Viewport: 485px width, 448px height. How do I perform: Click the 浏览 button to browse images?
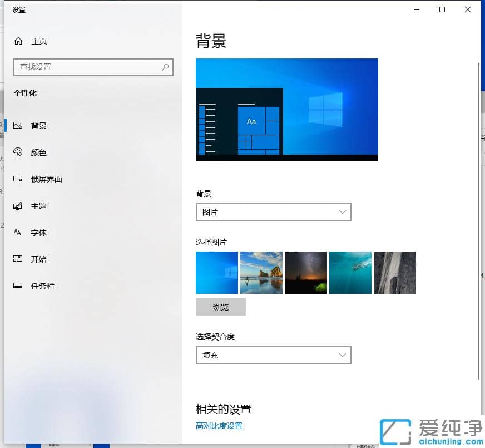coord(220,307)
